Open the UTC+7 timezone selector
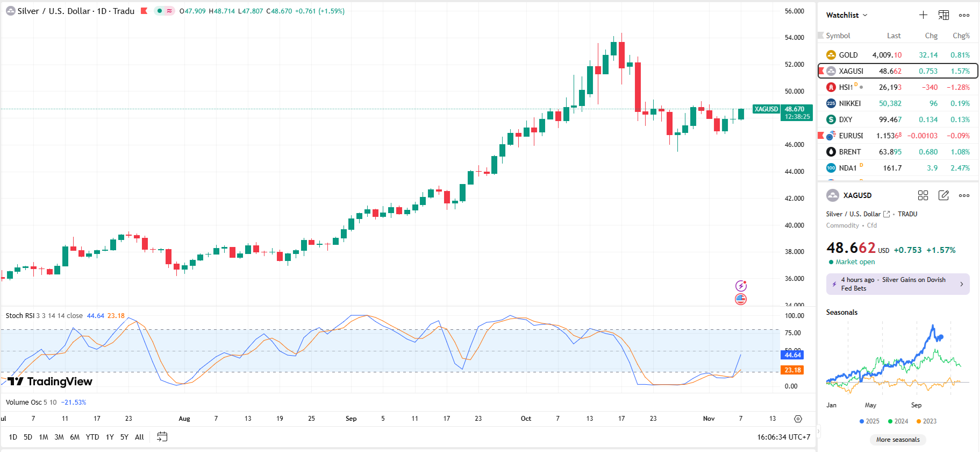 pos(783,437)
